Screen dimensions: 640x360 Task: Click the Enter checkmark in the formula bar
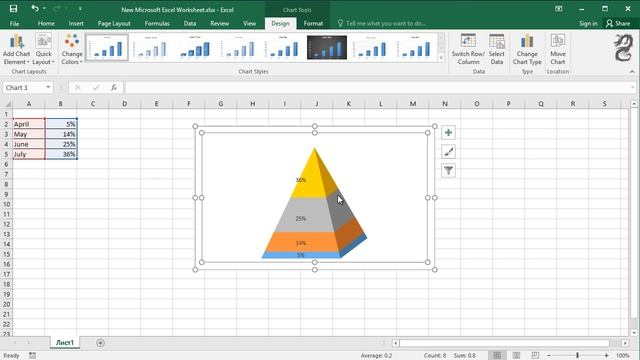click(96, 87)
